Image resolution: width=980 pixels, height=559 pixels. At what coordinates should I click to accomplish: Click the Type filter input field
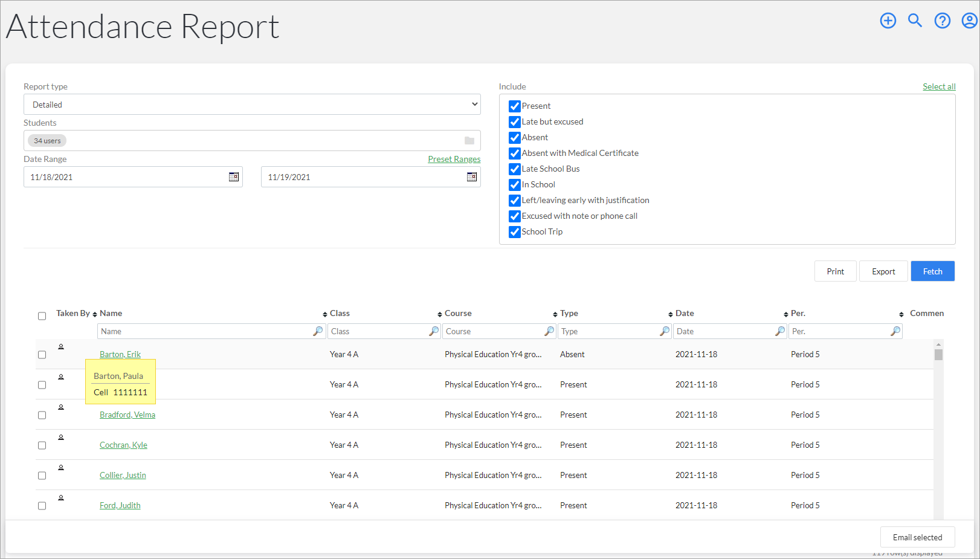pyautogui.click(x=615, y=331)
